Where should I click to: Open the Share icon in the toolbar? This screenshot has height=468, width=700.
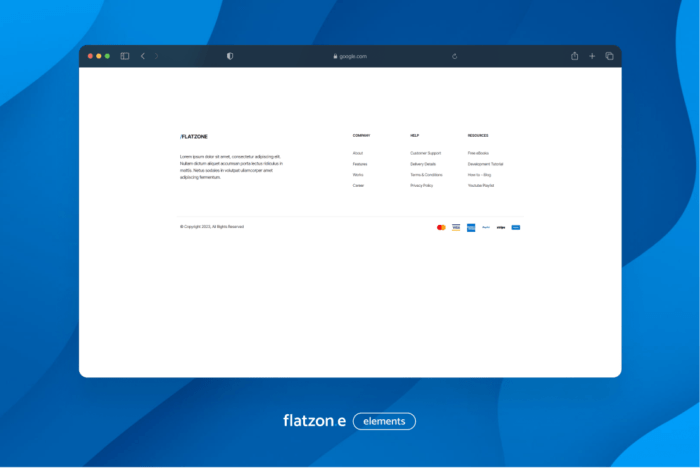click(x=575, y=56)
